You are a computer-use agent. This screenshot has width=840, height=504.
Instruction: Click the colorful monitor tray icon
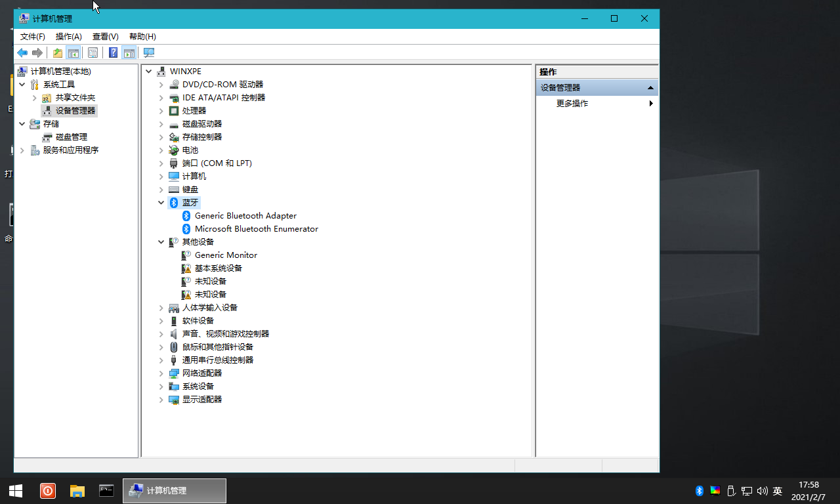pyautogui.click(x=715, y=491)
